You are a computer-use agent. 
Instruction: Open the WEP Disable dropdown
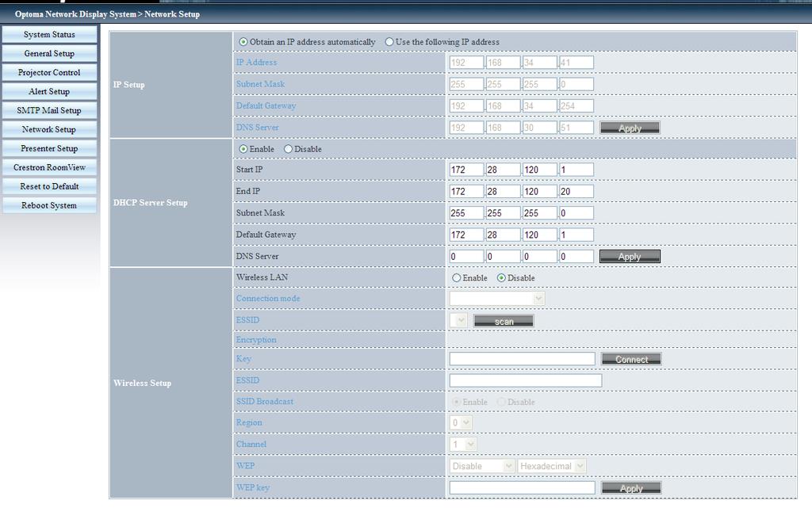[481, 466]
